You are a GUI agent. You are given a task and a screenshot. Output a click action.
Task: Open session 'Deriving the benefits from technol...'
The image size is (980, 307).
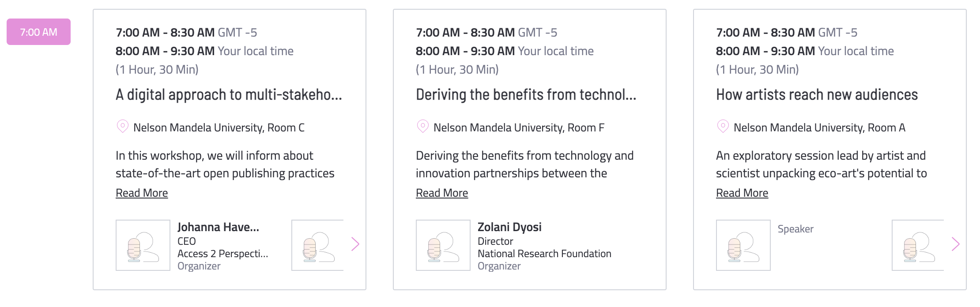coord(526,95)
